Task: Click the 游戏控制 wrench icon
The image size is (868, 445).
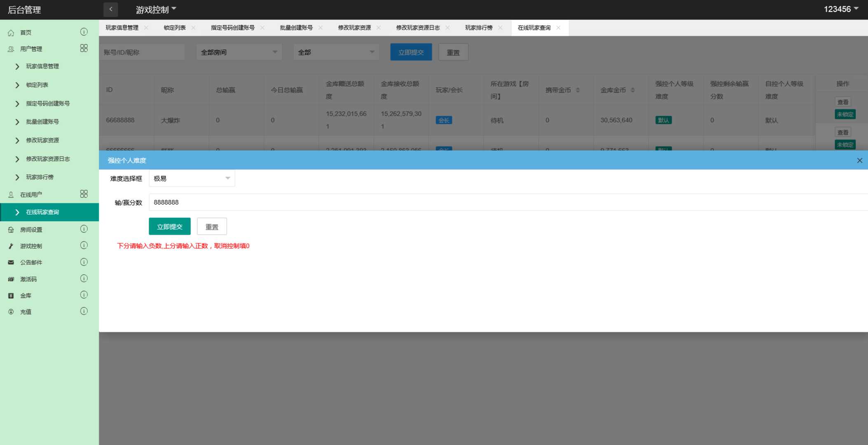Action: [11, 246]
